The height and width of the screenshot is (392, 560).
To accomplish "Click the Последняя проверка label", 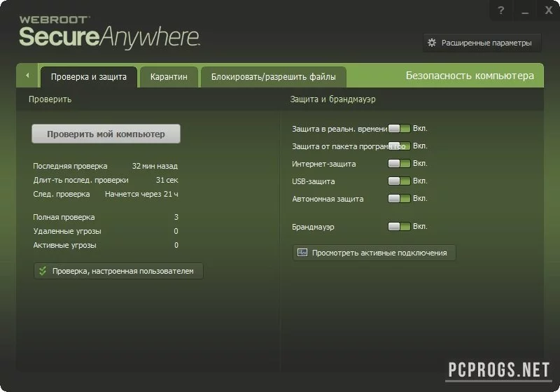I will (x=70, y=166).
